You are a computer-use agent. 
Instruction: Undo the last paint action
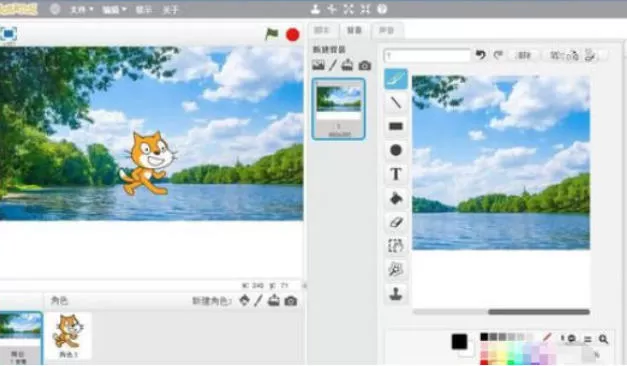pyautogui.click(x=481, y=55)
